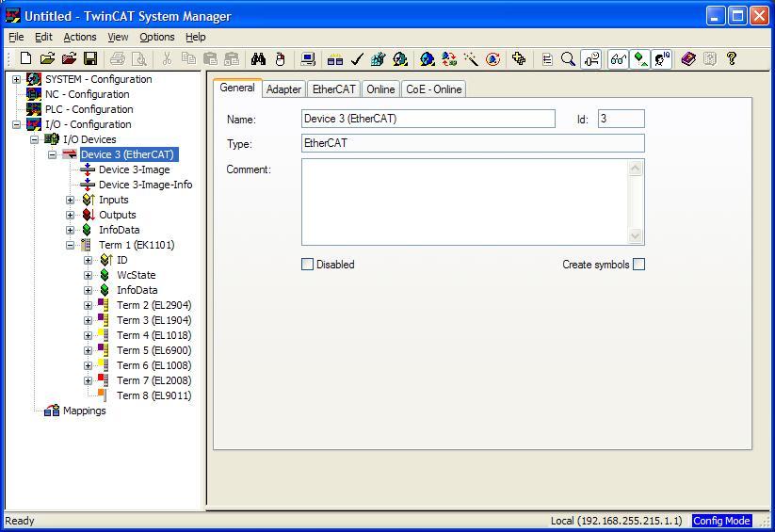Switch to the CoE - Online tab
This screenshot has width=775, height=532.
(434, 89)
